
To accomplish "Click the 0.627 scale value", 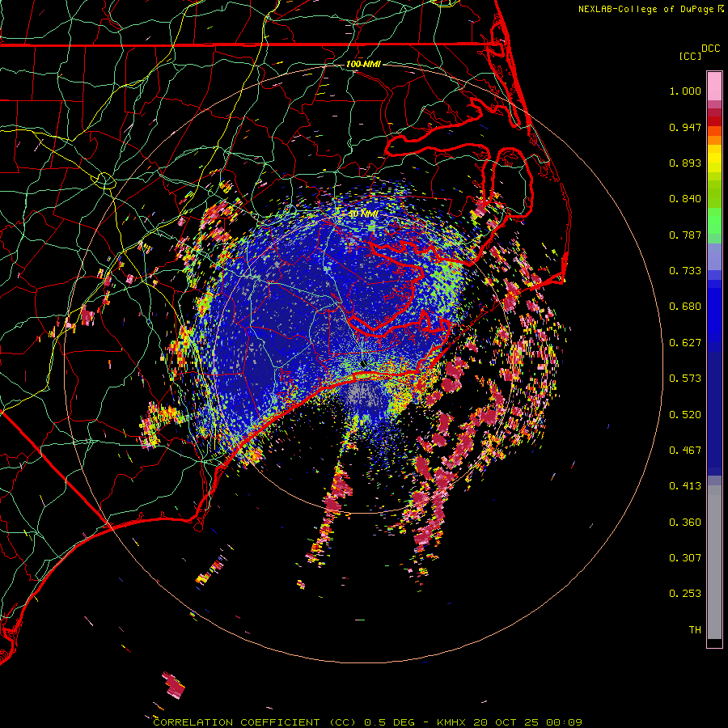I will (x=685, y=343).
